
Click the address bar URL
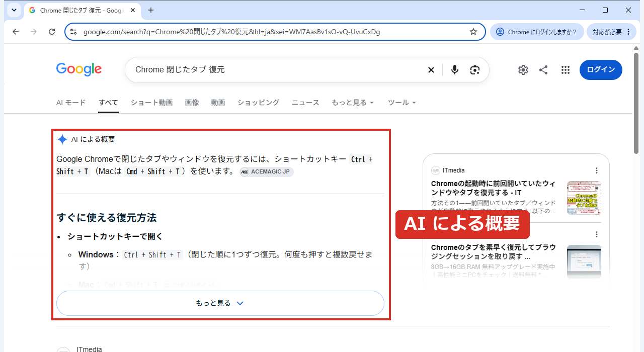[x=231, y=32]
